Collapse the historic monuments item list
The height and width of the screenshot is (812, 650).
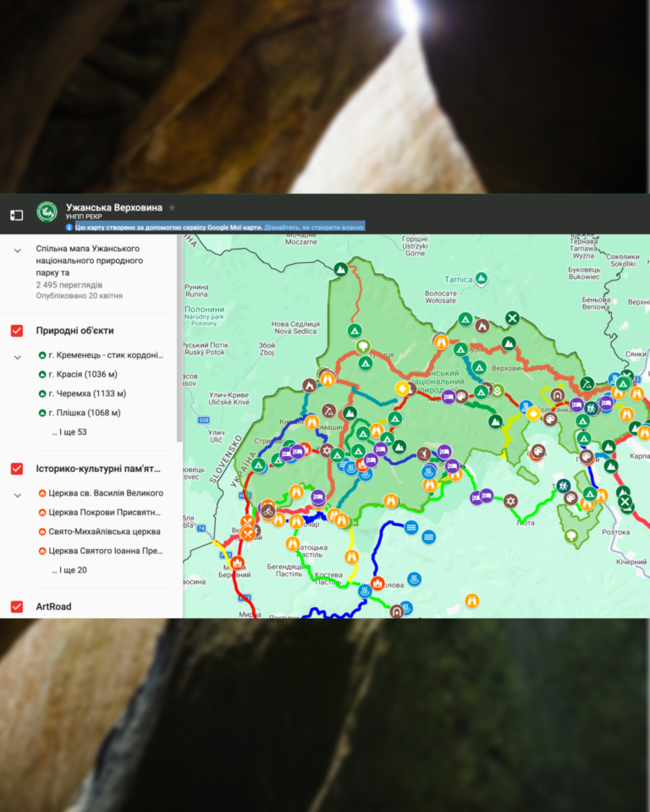[18, 496]
